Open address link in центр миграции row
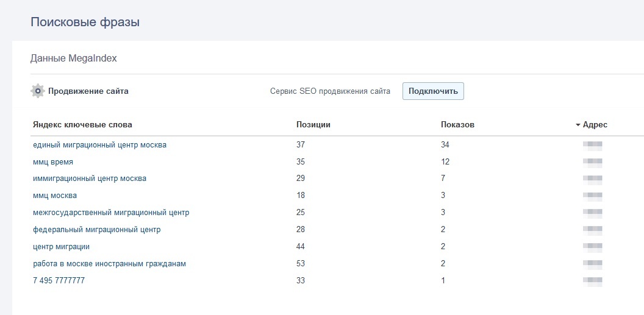The height and width of the screenshot is (315, 644). point(592,247)
